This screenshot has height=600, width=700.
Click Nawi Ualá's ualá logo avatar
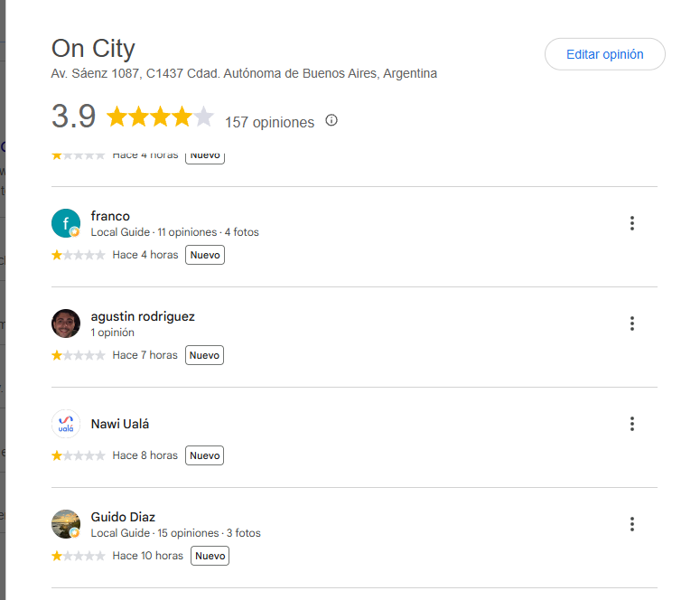pos(66,424)
